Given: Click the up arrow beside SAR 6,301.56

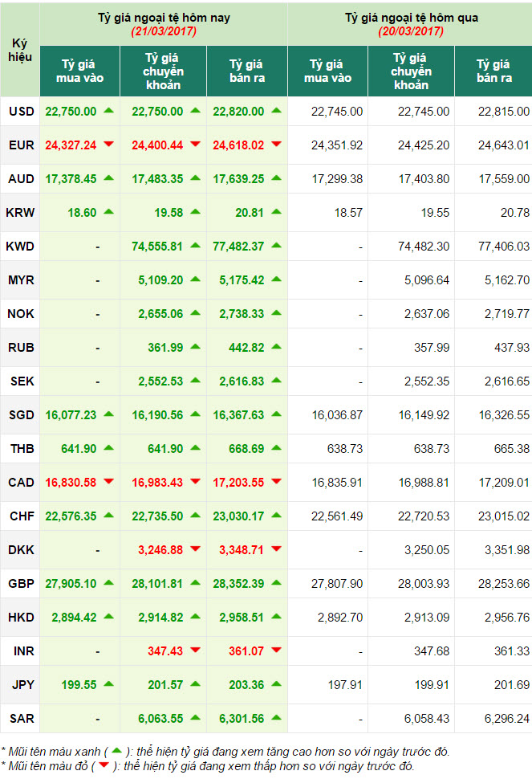Looking at the screenshot, I should coord(276,718).
